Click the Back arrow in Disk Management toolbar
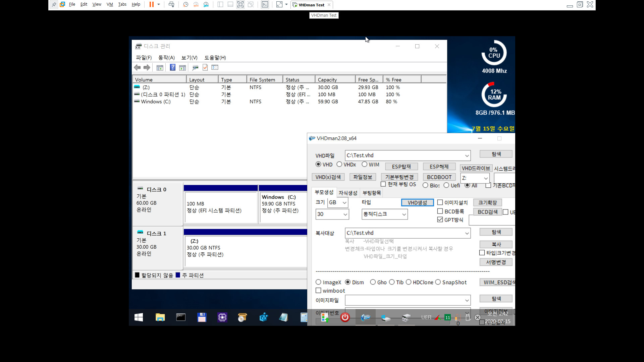The image size is (644, 362). click(137, 67)
